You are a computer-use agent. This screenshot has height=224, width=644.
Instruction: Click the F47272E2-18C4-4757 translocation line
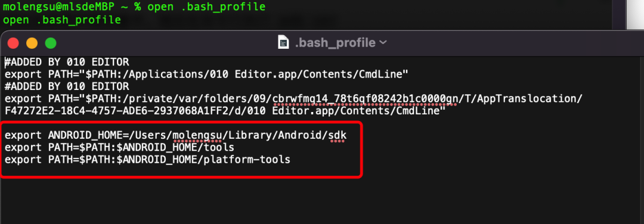(x=225, y=111)
